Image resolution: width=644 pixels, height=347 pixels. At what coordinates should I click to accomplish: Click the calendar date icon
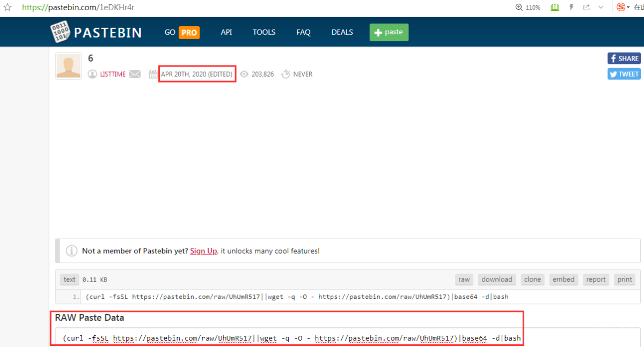coord(153,74)
